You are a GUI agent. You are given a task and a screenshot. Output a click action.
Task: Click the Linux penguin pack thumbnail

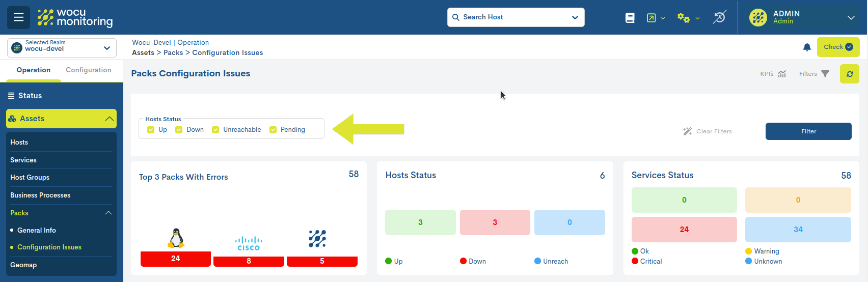[176, 238]
